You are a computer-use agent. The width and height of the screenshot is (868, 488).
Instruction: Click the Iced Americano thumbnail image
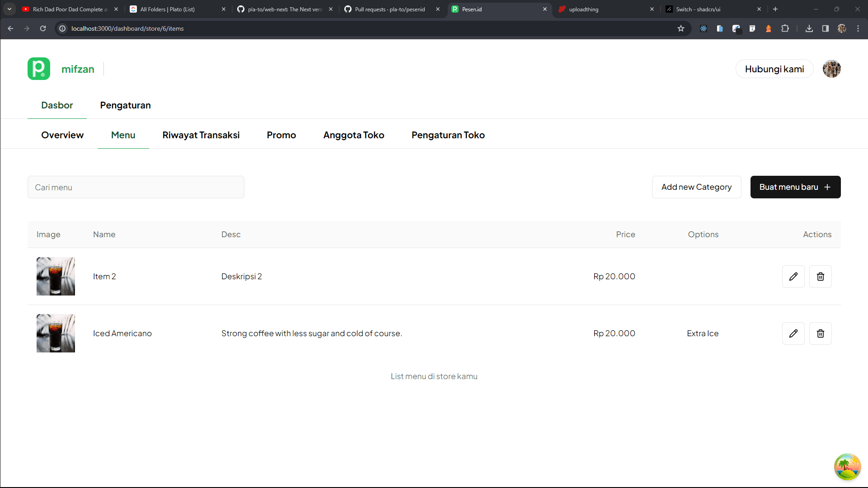click(56, 333)
